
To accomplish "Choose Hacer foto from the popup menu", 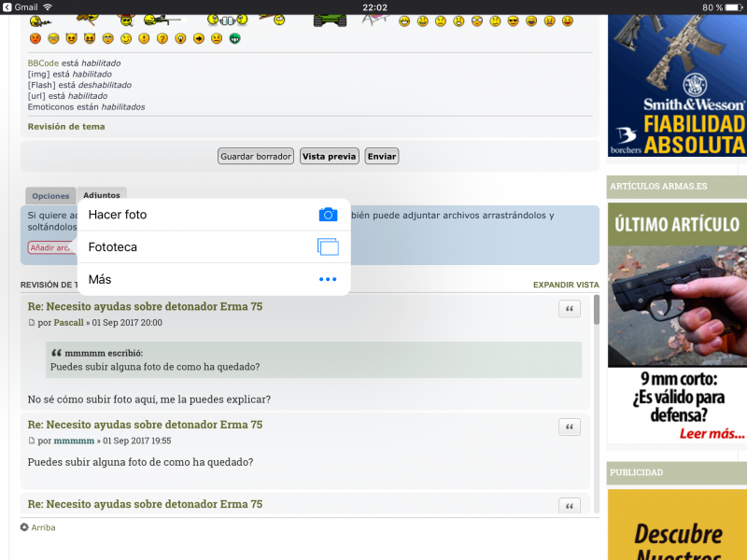I will point(118,215).
